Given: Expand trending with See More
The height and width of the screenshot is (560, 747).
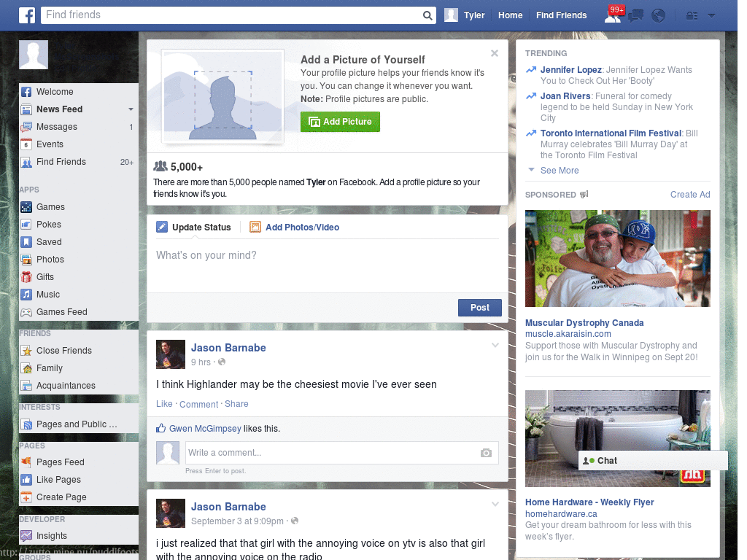Looking at the screenshot, I should tap(560, 171).
